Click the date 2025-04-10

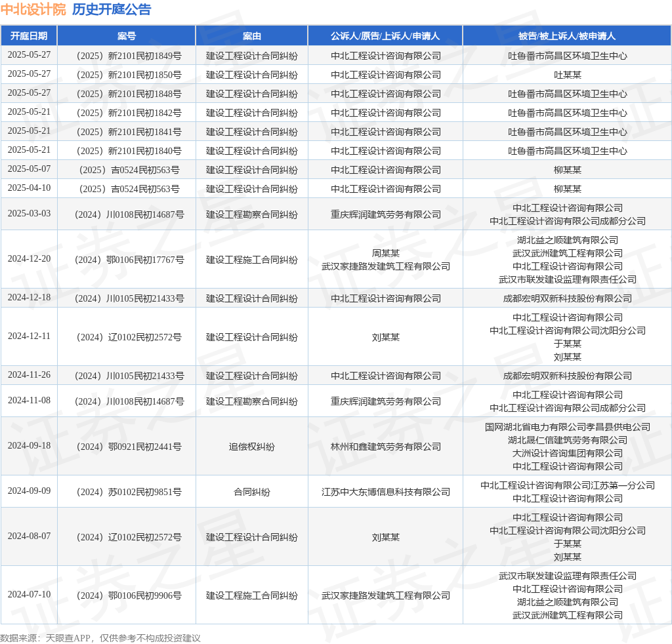tap(29, 188)
